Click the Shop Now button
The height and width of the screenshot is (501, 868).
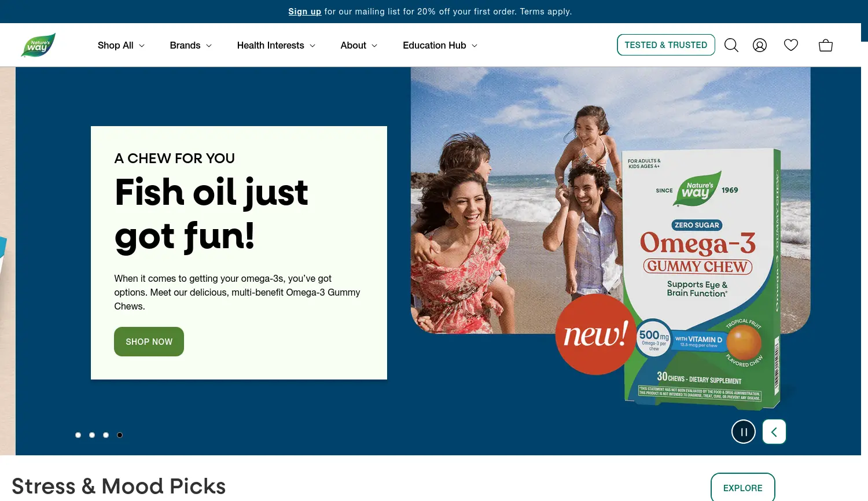click(149, 342)
